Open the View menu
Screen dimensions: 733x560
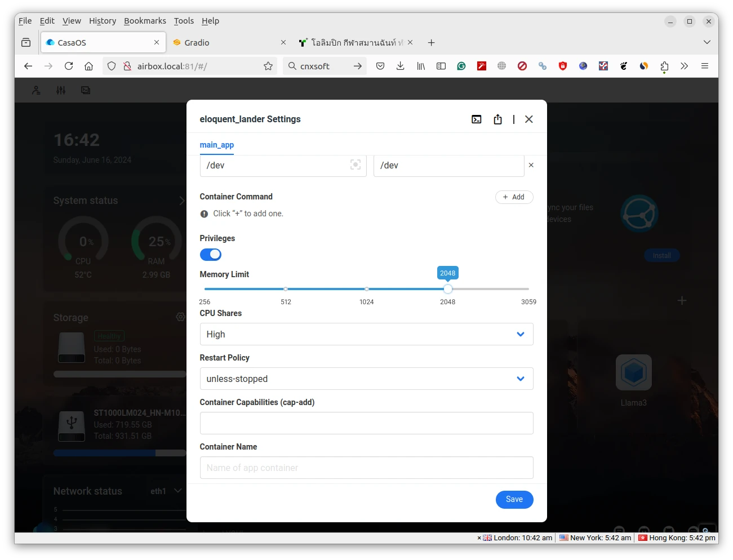[72, 21]
